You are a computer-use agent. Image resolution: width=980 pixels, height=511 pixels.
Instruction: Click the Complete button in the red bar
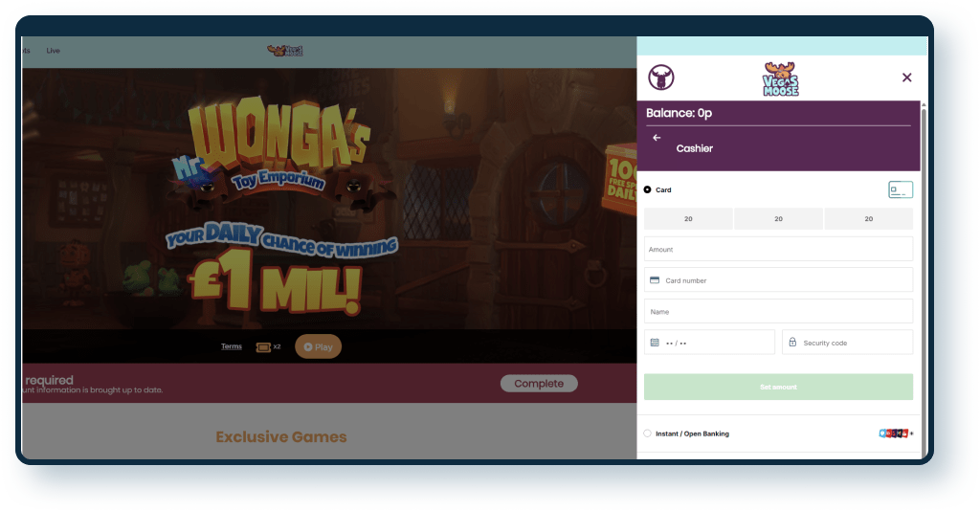[539, 384]
